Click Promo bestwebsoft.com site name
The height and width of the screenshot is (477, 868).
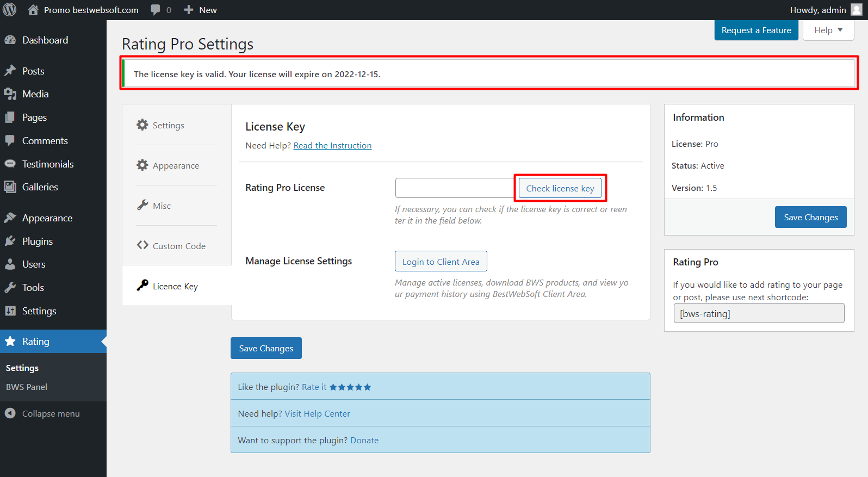[91, 10]
